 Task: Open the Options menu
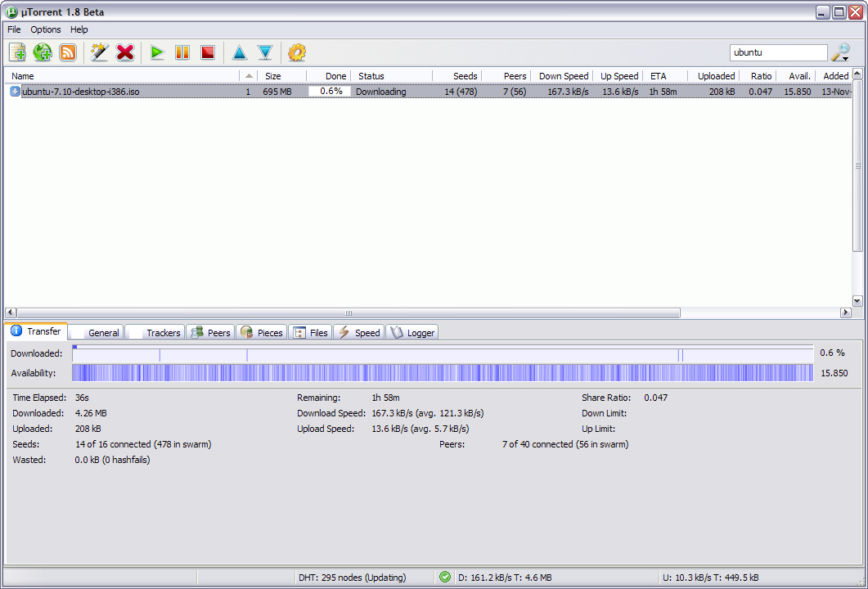tap(45, 29)
